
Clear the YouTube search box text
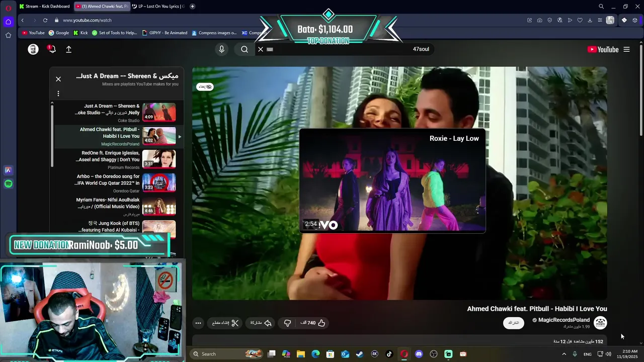click(x=261, y=49)
